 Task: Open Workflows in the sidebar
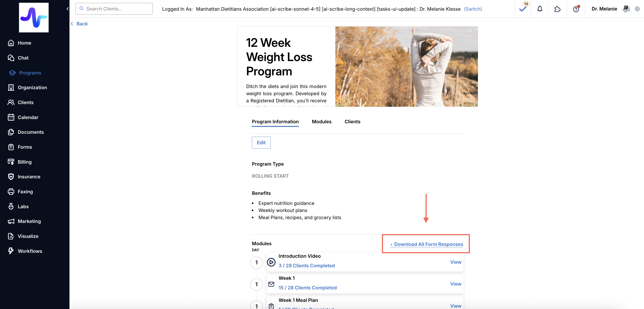point(30,251)
